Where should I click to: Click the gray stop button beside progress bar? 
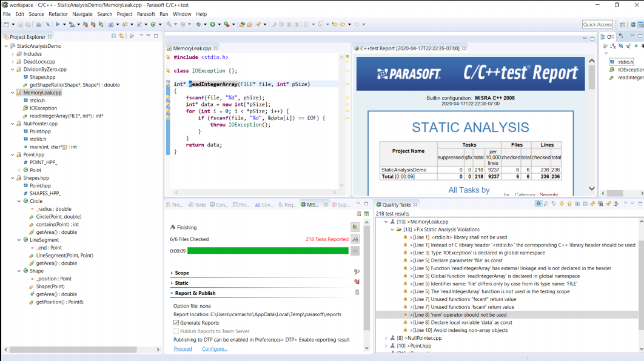click(x=355, y=251)
